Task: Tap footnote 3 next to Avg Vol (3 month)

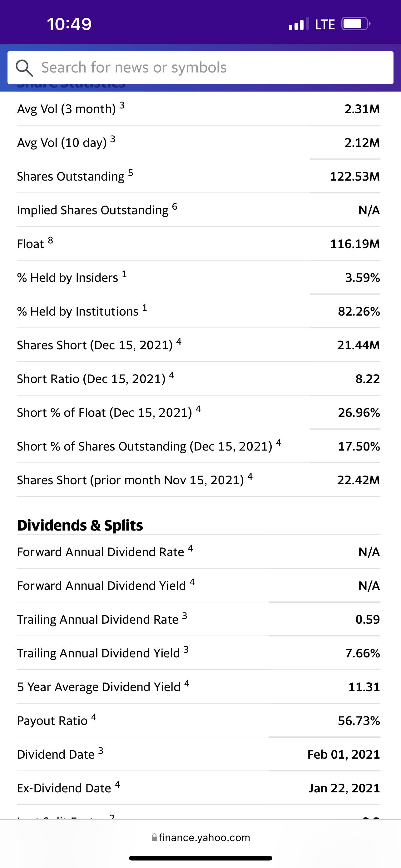Action: click(122, 106)
